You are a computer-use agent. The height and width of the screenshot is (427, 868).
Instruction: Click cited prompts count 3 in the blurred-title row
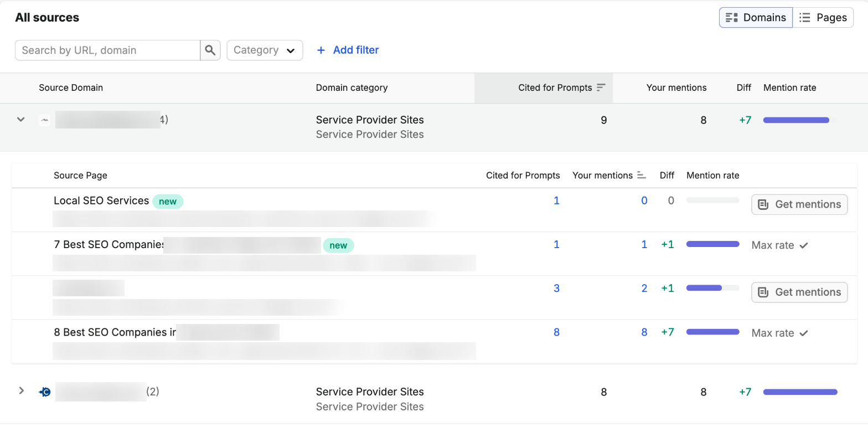[556, 288]
